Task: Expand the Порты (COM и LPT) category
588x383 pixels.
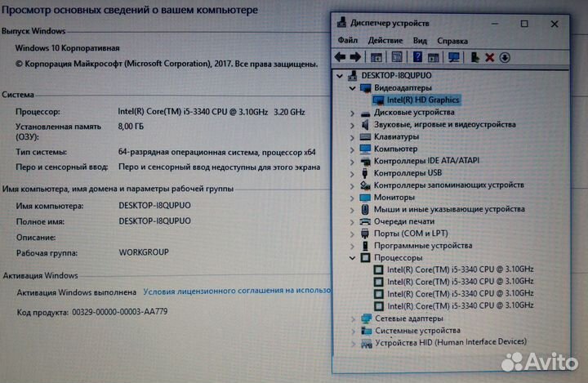Action: (352, 234)
